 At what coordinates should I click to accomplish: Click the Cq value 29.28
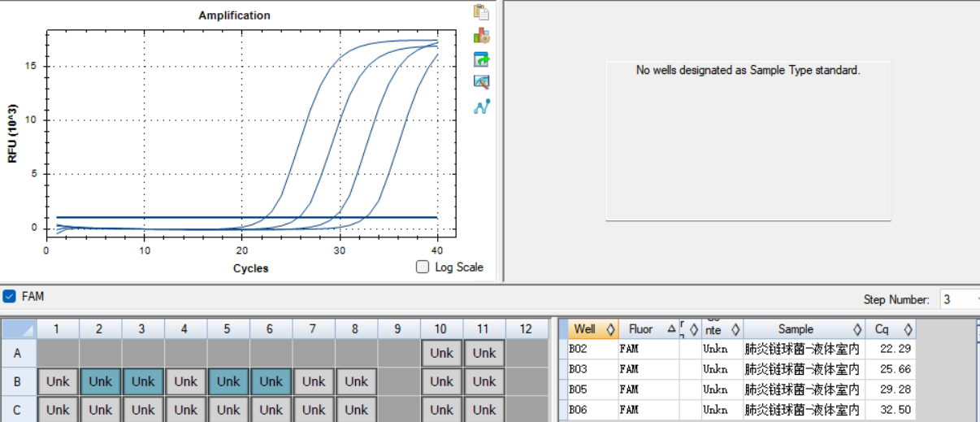(x=895, y=389)
